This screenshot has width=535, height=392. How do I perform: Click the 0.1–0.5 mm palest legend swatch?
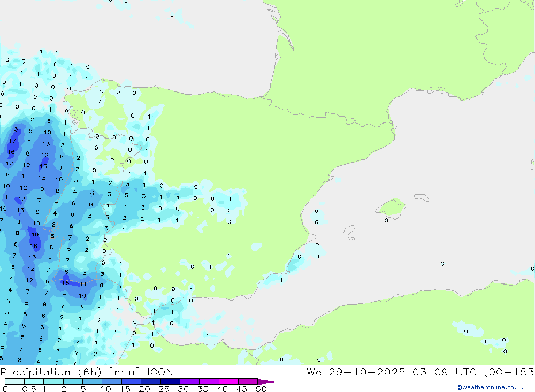click(x=14, y=381)
